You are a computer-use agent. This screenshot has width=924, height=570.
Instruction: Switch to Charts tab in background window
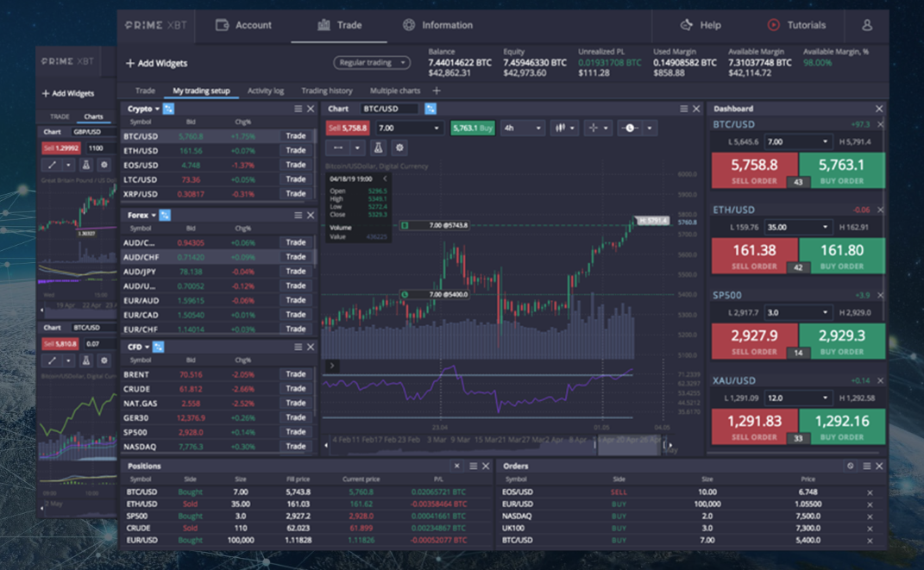(93, 116)
